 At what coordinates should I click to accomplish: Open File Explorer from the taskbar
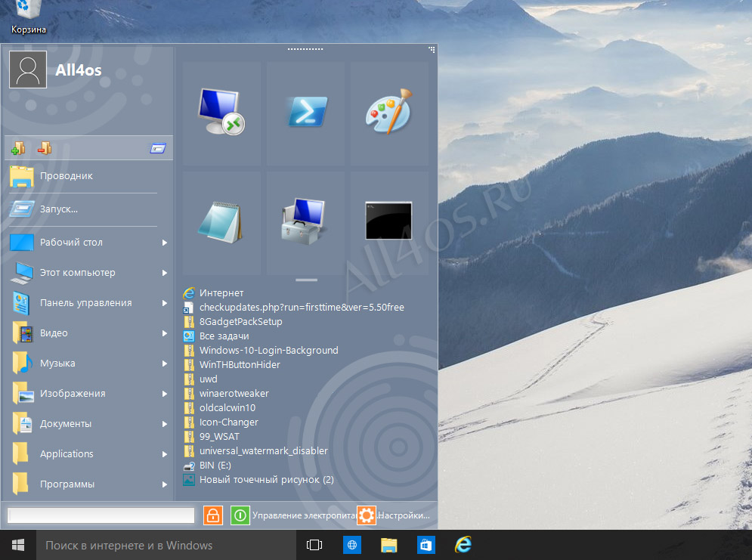pos(389,545)
